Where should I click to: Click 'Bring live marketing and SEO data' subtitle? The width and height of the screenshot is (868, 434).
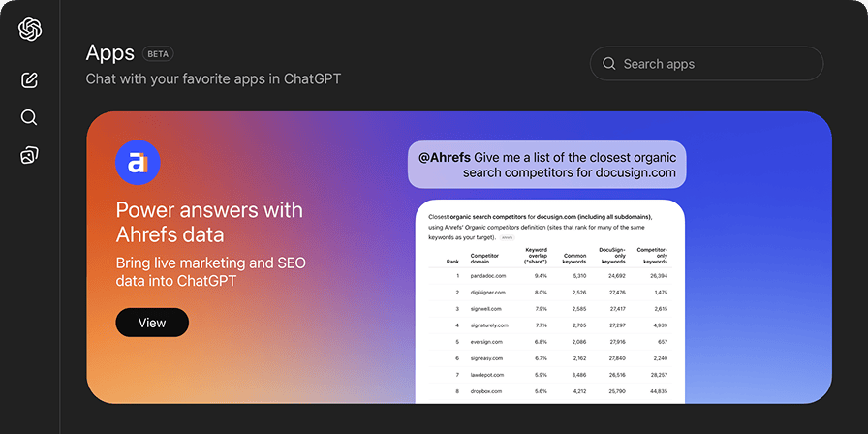210,272
